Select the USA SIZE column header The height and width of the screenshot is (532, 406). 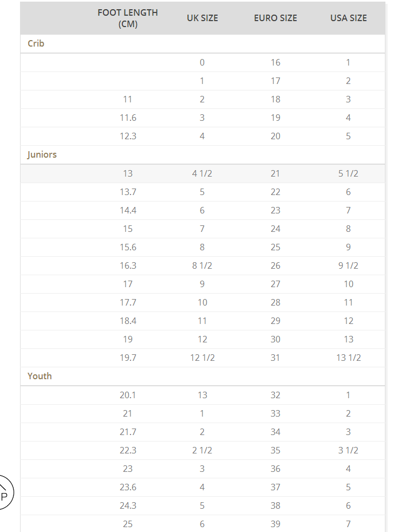(x=349, y=18)
